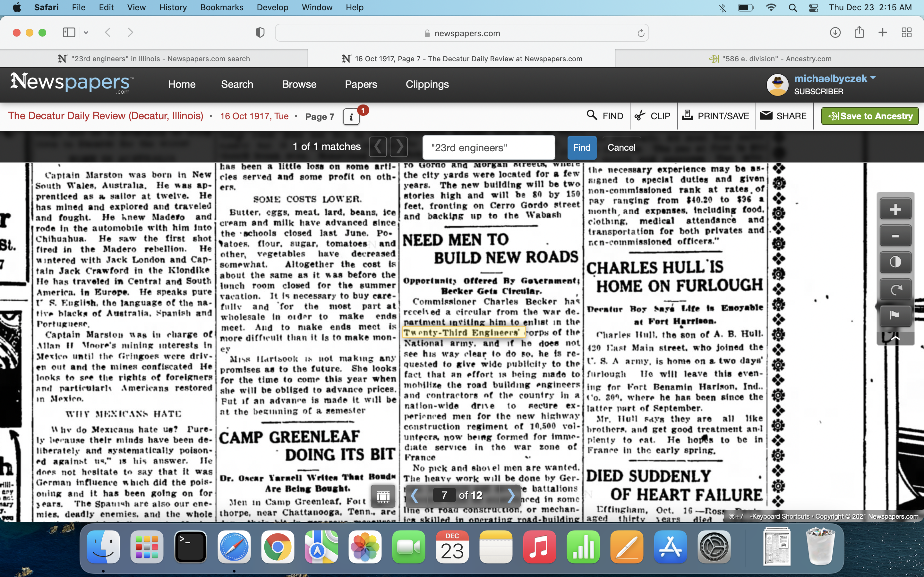Click the flag report icon
Image resolution: width=924 pixels, height=577 pixels.
(x=895, y=315)
